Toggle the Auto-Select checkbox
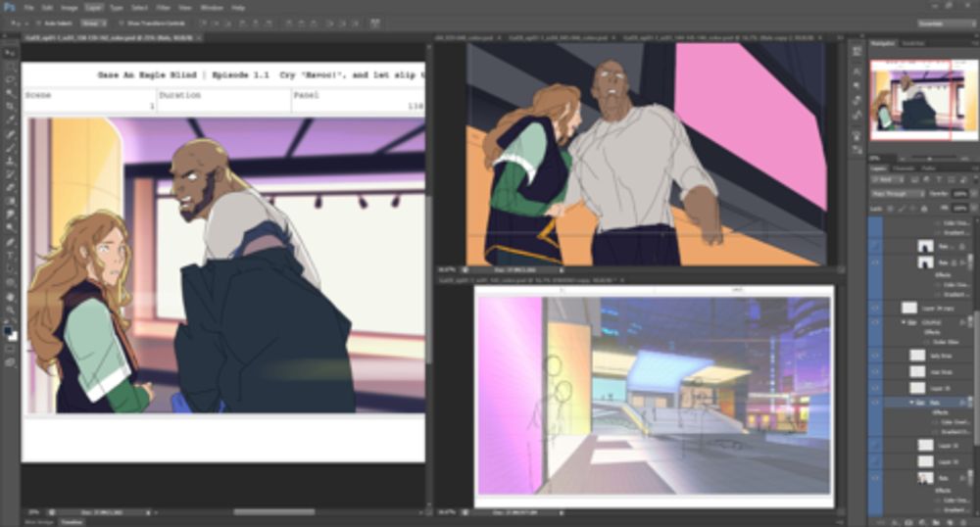The width and height of the screenshot is (980, 527). 37,22
